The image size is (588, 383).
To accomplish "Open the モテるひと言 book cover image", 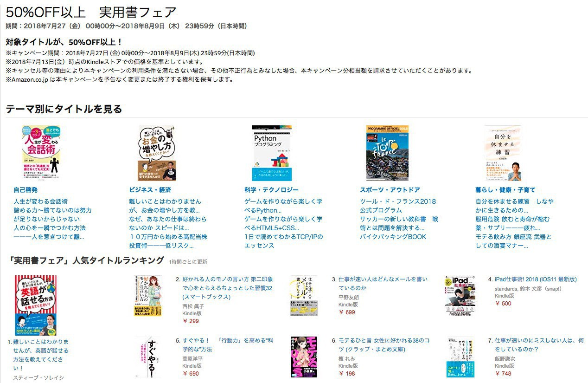I will [304, 356].
